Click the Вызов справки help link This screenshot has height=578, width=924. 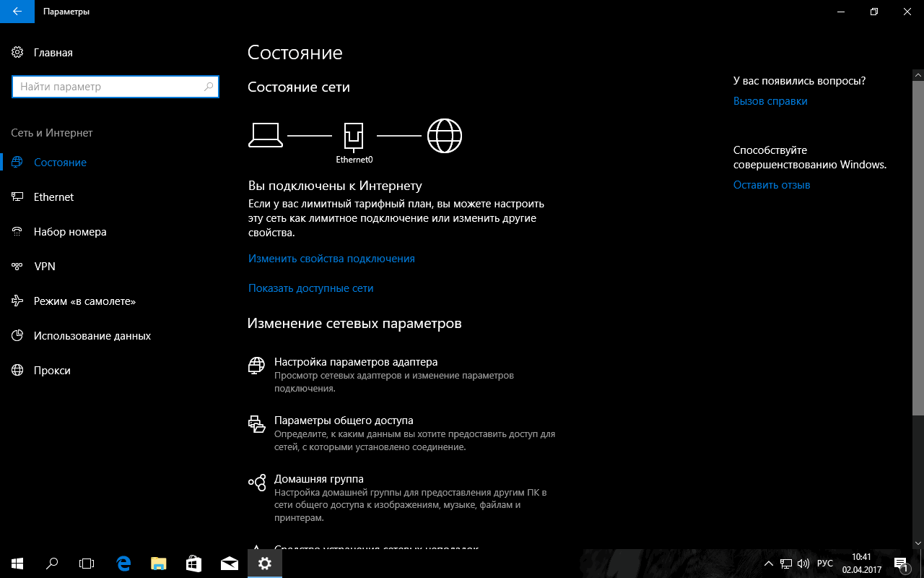click(x=770, y=101)
